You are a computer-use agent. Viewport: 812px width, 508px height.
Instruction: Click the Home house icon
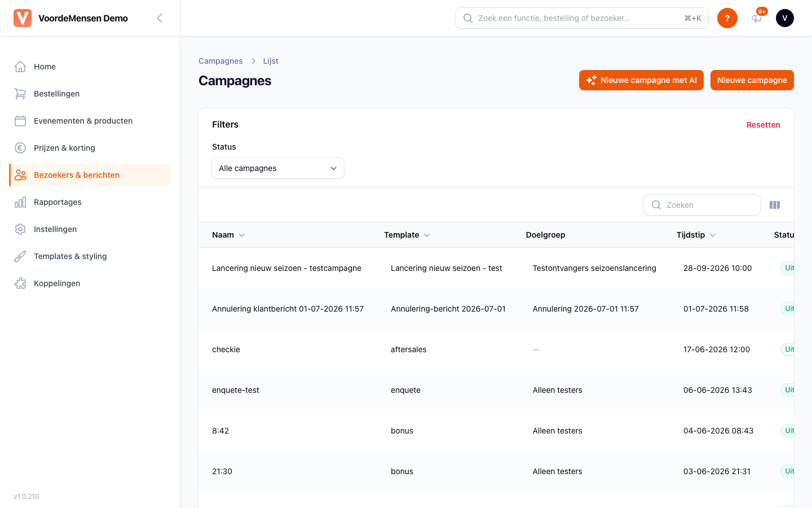[20, 67]
